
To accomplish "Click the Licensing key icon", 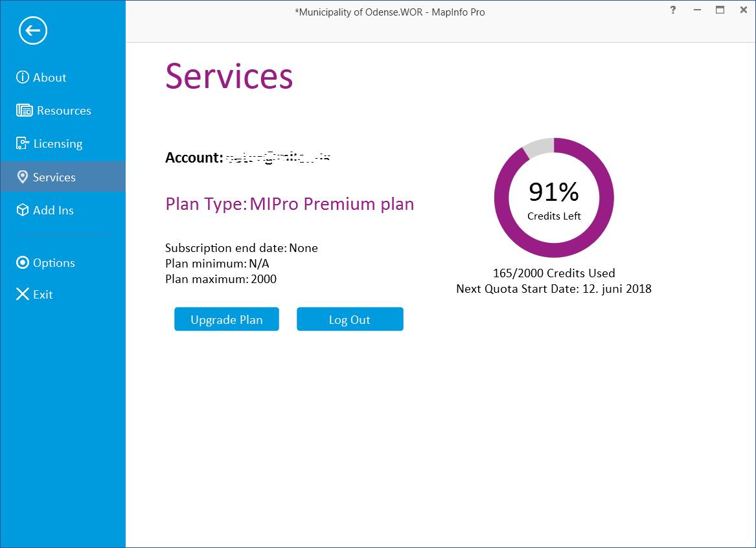I will [x=23, y=144].
